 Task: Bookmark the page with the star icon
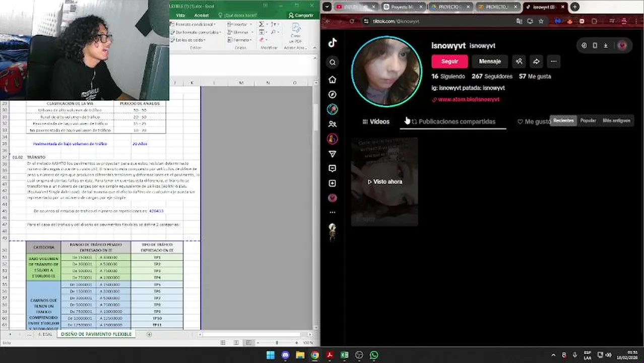click(541, 21)
